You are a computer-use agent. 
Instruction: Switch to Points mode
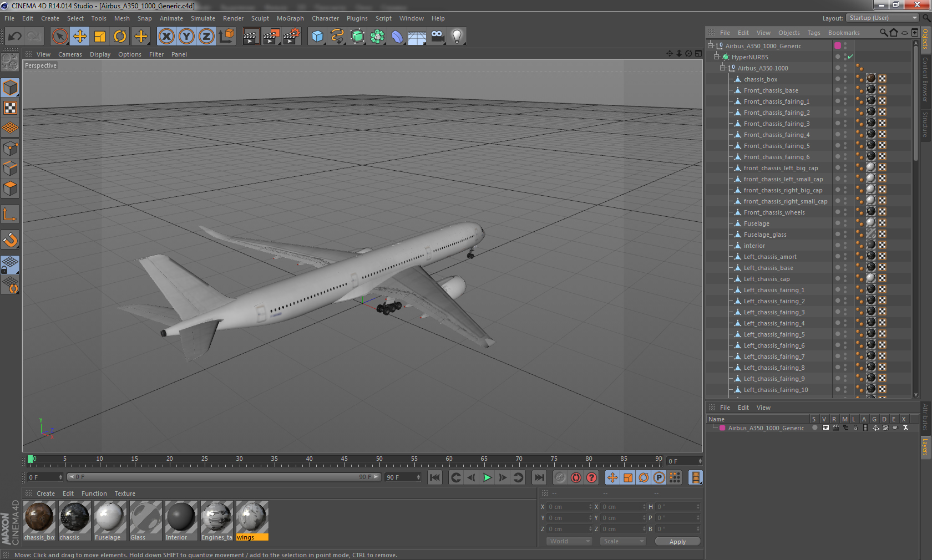coord(11,148)
